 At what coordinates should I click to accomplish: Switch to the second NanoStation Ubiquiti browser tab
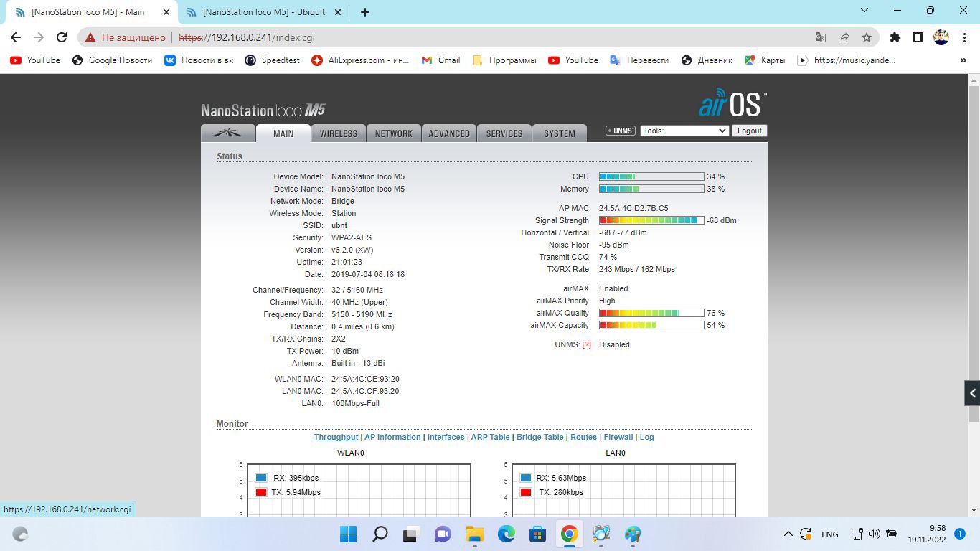point(263,12)
